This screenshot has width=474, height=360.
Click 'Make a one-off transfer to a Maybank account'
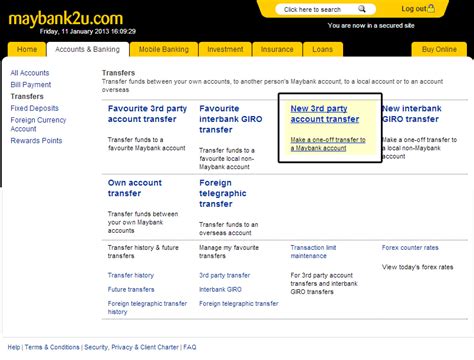[x=328, y=144]
